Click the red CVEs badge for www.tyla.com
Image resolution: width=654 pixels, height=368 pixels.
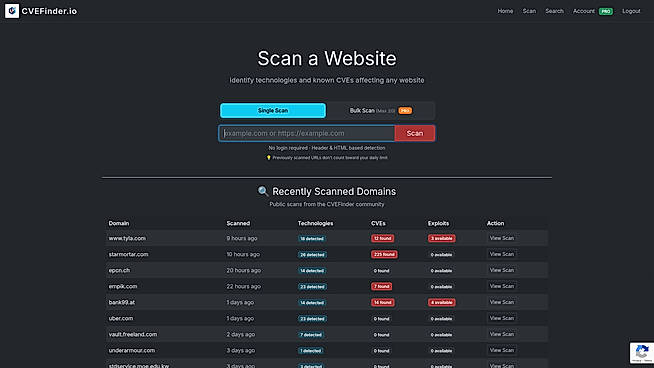click(382, 239)
